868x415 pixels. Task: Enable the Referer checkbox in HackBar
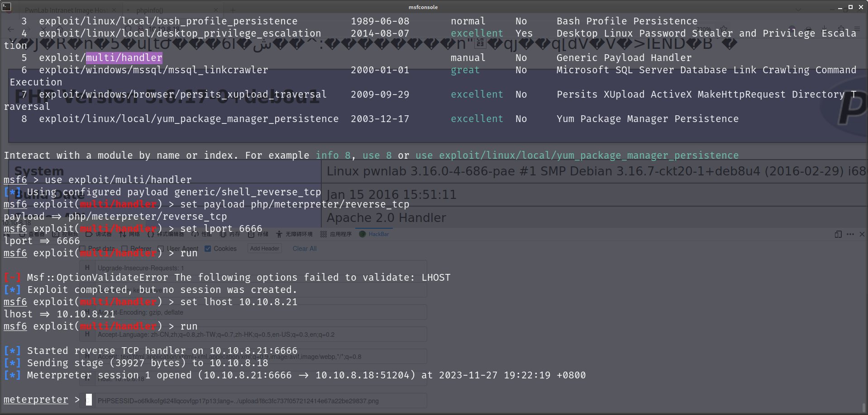(124, 249)
